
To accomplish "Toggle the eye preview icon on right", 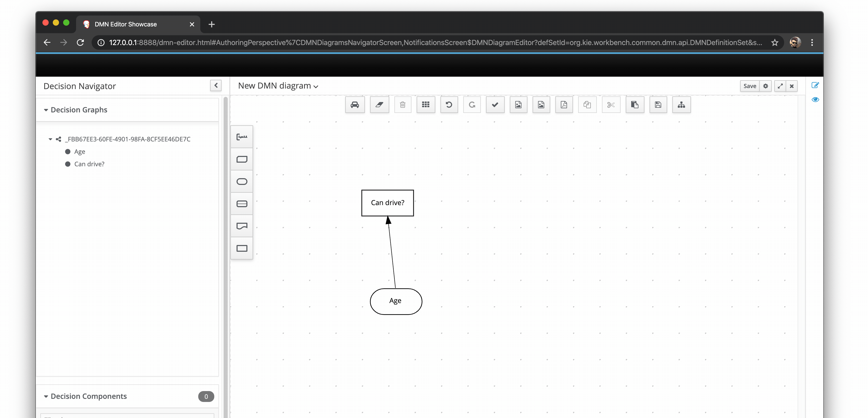I will click(815, 99).
